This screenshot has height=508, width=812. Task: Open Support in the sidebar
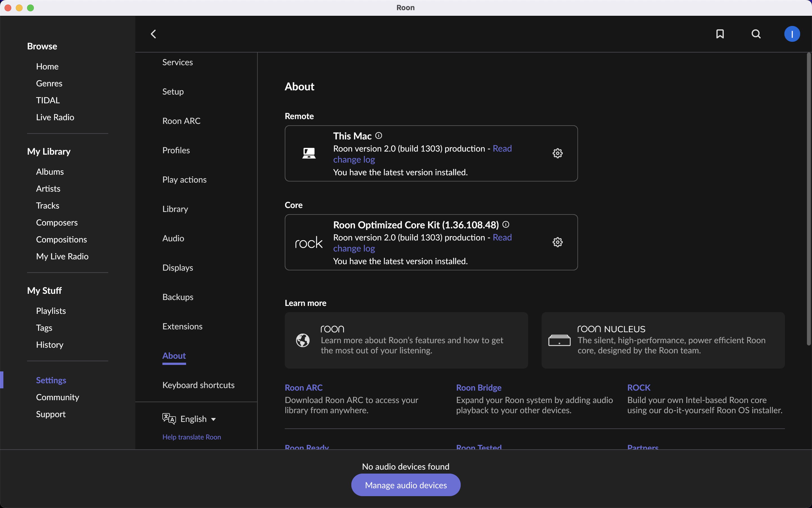coord(51,414)
